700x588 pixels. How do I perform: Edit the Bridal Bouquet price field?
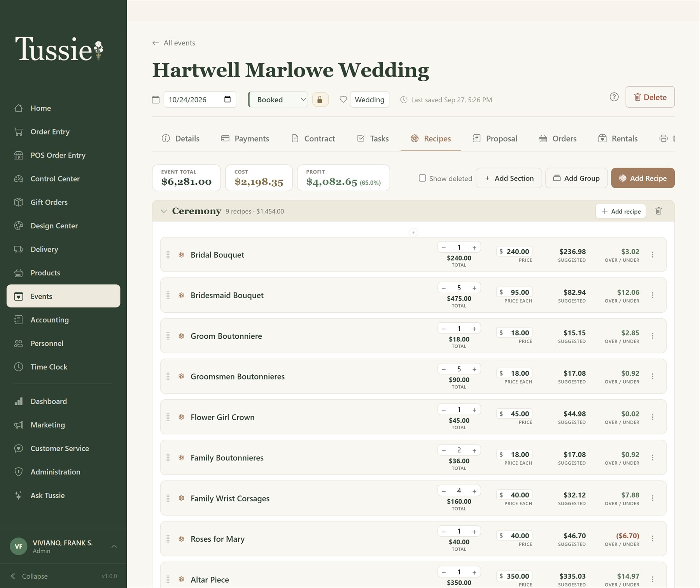coord(514,252)
